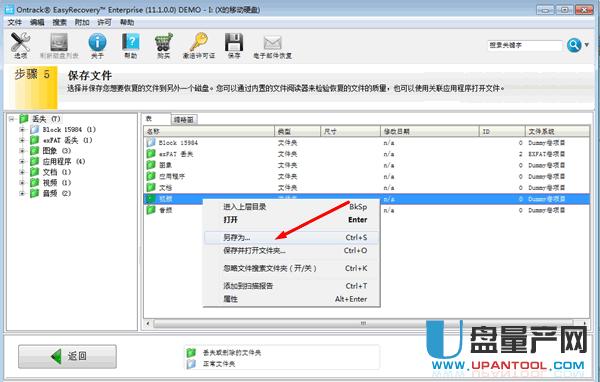The width and height of the screenshot is (600, 382).
Task: Open the 帮助 help book icon
Action: click(x=130, y=42)
